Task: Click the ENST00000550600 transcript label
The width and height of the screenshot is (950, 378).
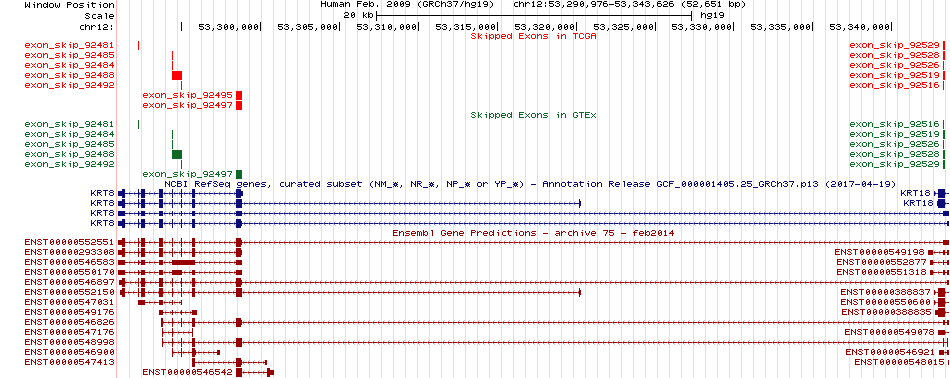Action: [887, 302]
